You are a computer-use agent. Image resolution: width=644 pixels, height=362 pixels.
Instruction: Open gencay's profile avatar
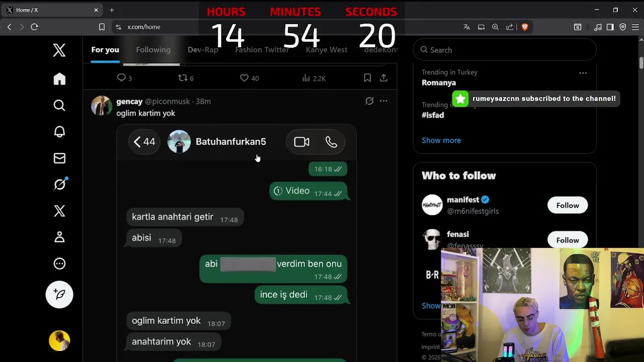point(102,106)
